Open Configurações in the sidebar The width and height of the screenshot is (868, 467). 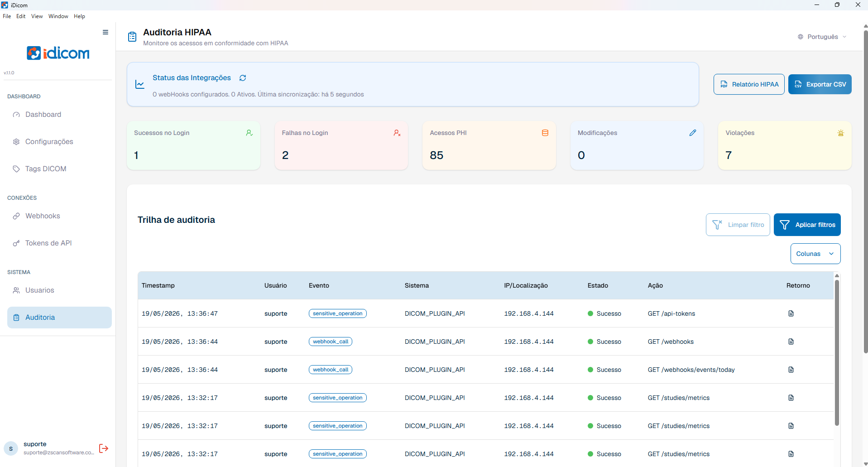click(x=59, y=142)
